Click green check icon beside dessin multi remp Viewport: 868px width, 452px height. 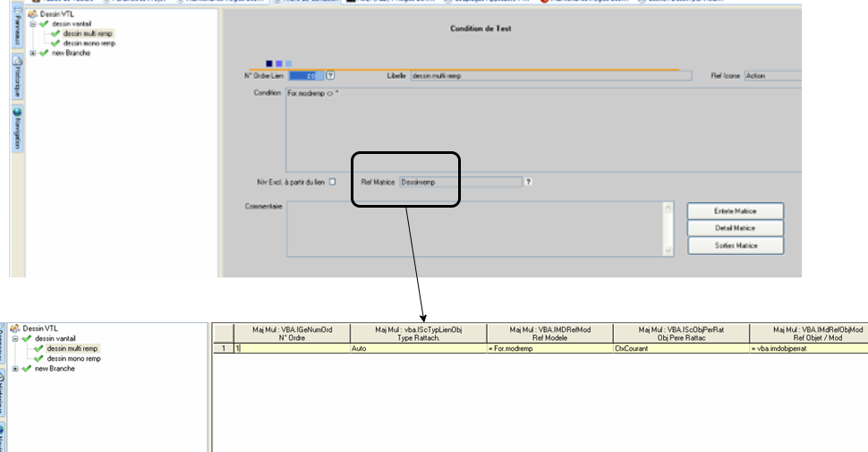56,34
